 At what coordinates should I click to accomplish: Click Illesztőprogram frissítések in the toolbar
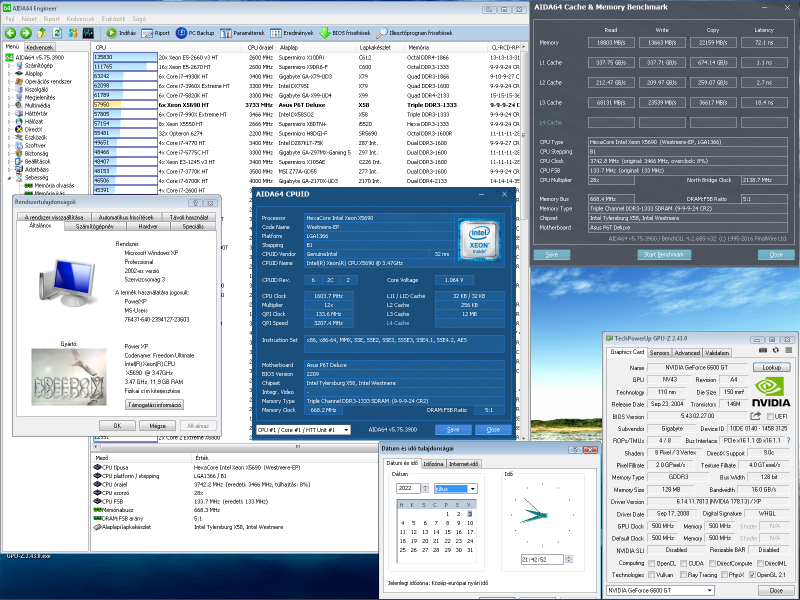tap(414, 33)
